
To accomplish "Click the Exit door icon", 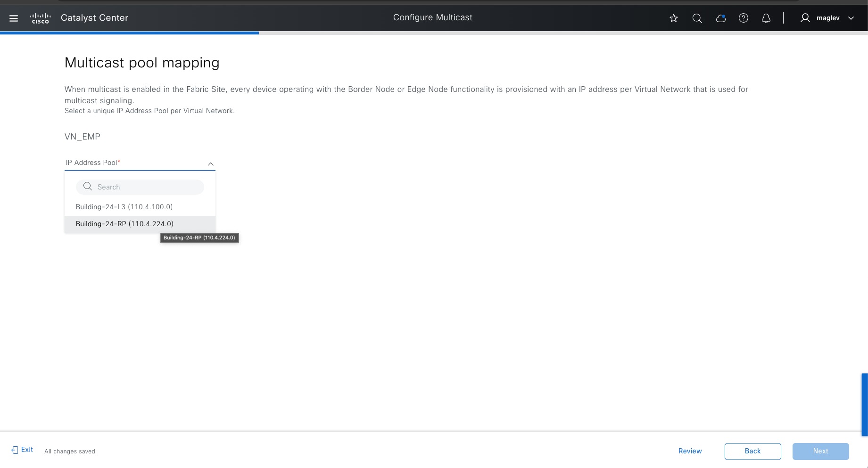I will pyautogui.click(x=16, y=450).
